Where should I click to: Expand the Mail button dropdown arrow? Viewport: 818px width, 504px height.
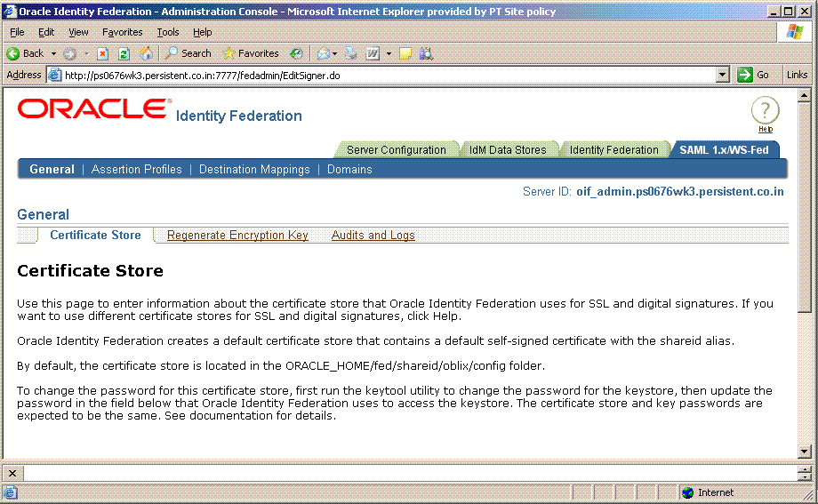point(334,53)
